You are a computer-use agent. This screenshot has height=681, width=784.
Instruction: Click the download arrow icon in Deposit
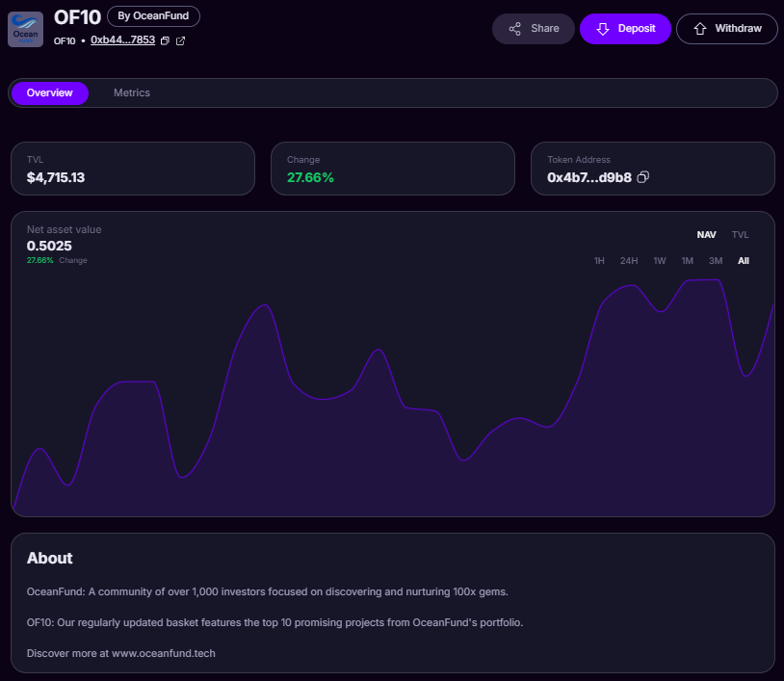point(603,29)
